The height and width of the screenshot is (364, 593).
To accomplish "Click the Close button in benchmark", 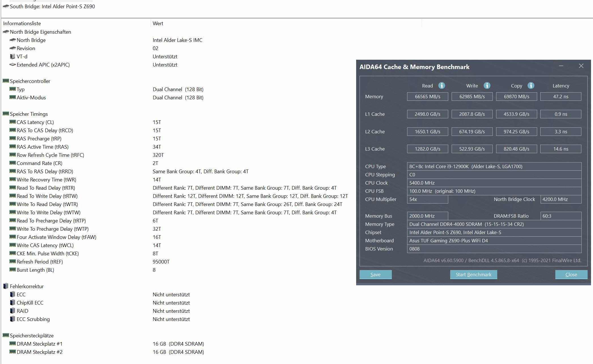I will pyautogui.click(x=571, y=275).
